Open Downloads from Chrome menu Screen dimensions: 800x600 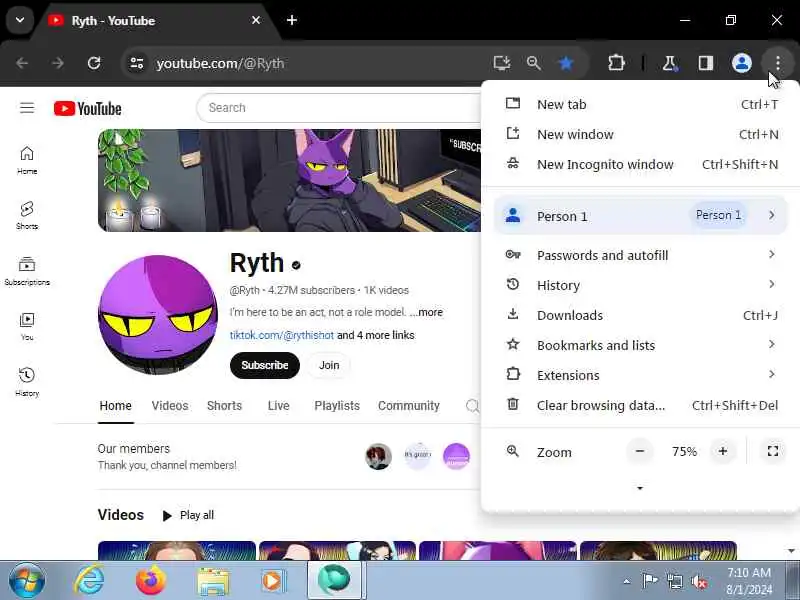[640, 315]
